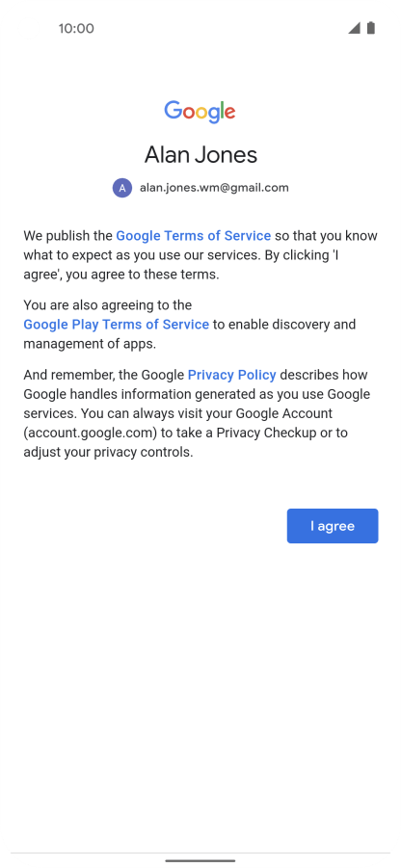
Task: Tap the text 'You are also agreeing to the'
Action: 107,305
